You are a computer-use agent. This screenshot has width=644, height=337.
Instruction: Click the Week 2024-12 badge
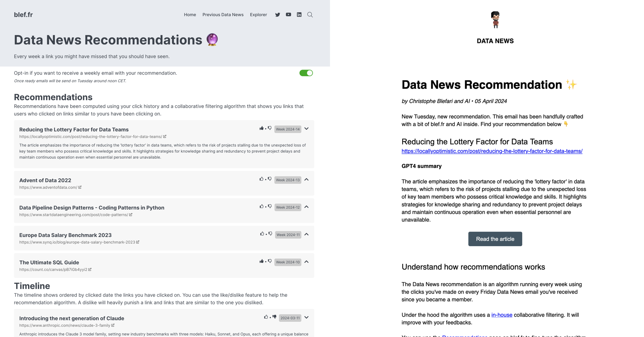point(288,207)
